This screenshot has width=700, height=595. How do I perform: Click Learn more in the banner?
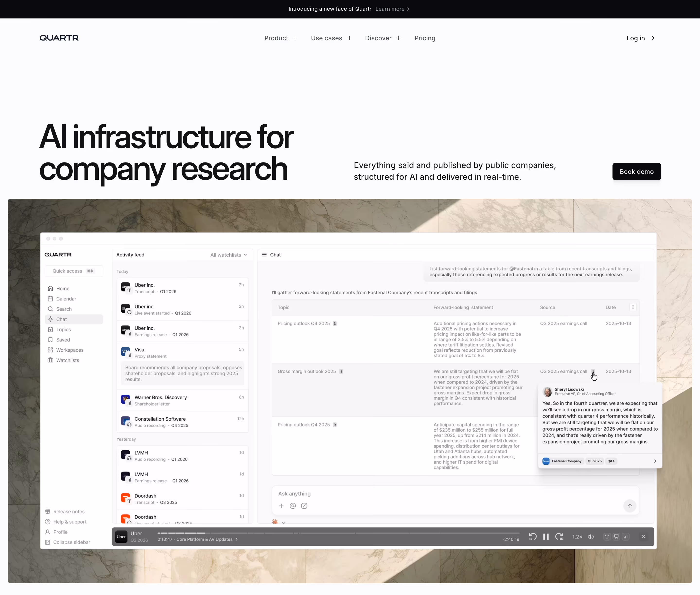point(392,9)
